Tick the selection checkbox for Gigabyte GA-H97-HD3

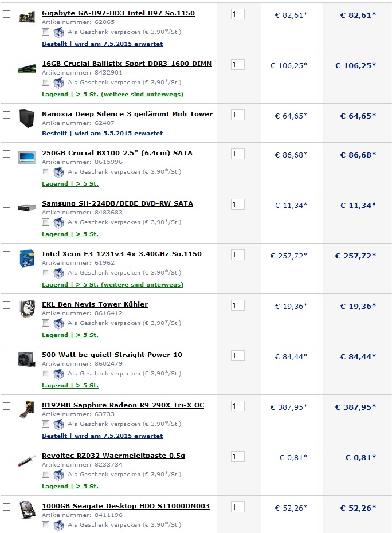click(x=6, y=14)
